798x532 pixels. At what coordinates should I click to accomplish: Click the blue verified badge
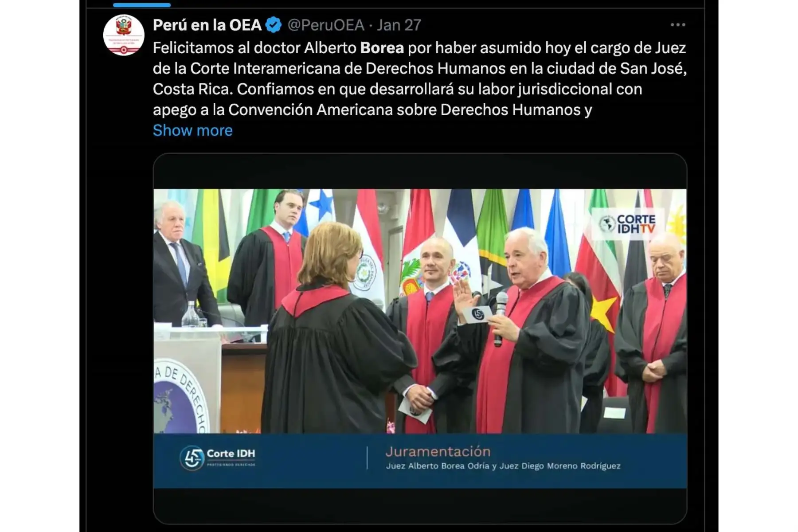pyautogui.click(x=274, y=25)
